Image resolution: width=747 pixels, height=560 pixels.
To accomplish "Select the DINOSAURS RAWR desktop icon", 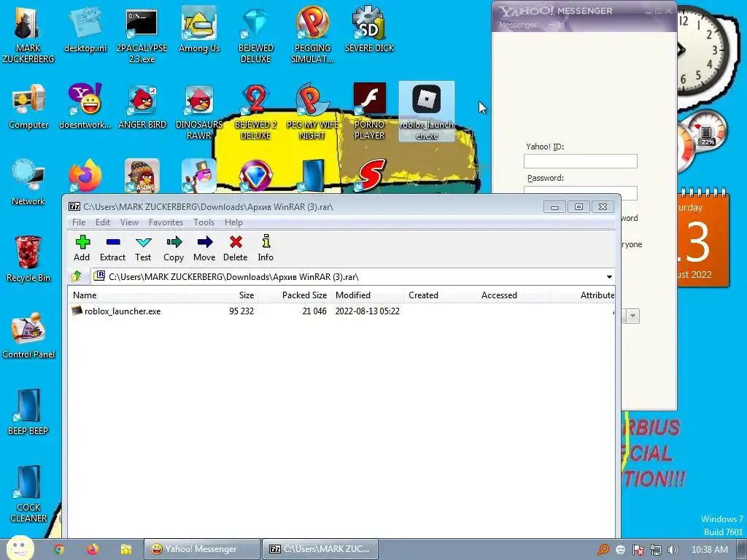I will pyautogui.click(x=199, y=112).
